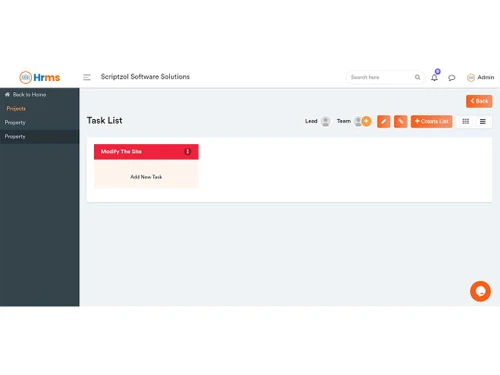
Task: Switch to list view
Action: [x=483, y=121]
